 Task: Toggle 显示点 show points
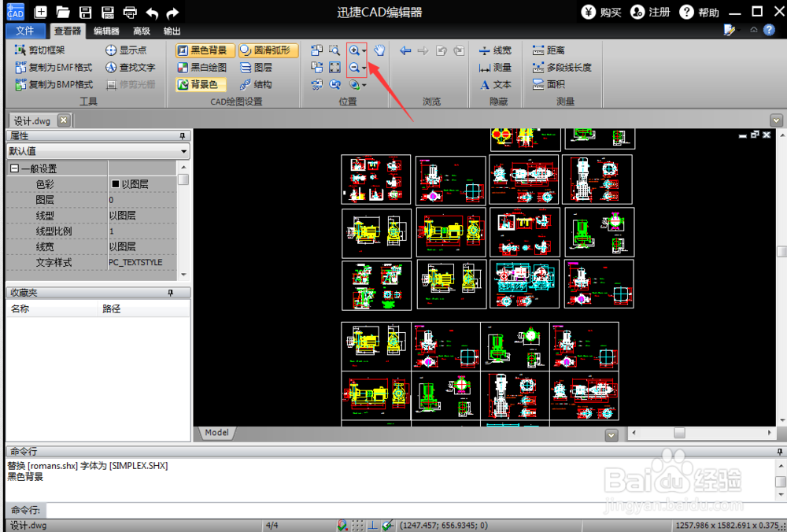pyautogui.click(x=126, y=50)
